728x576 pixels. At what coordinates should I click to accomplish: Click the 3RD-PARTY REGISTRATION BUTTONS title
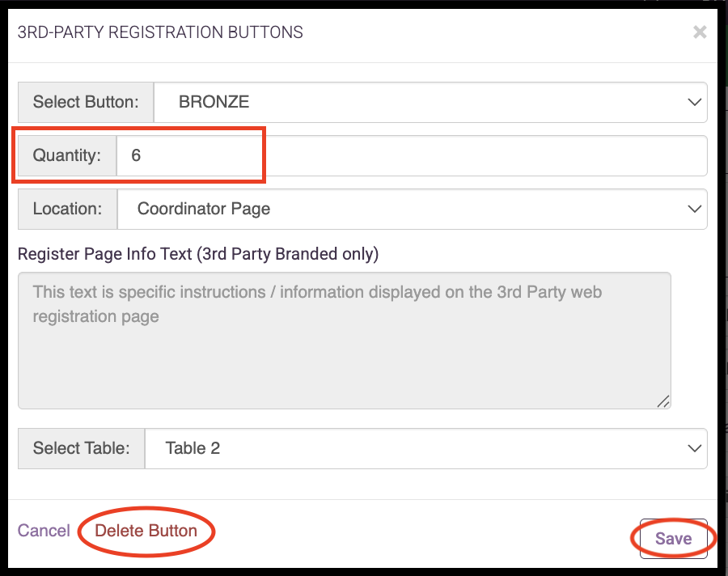click(x=160, y=32)
